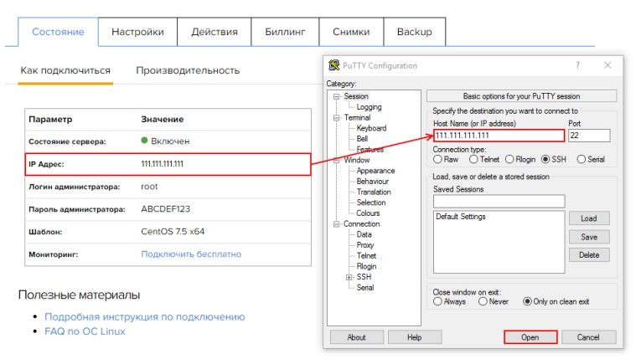
Task: Select the Telnet connection type option
Action: click(x=474, y=159)
